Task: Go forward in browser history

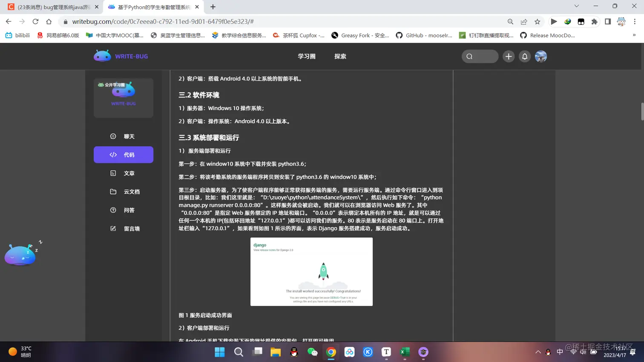Action: [22, 21]
